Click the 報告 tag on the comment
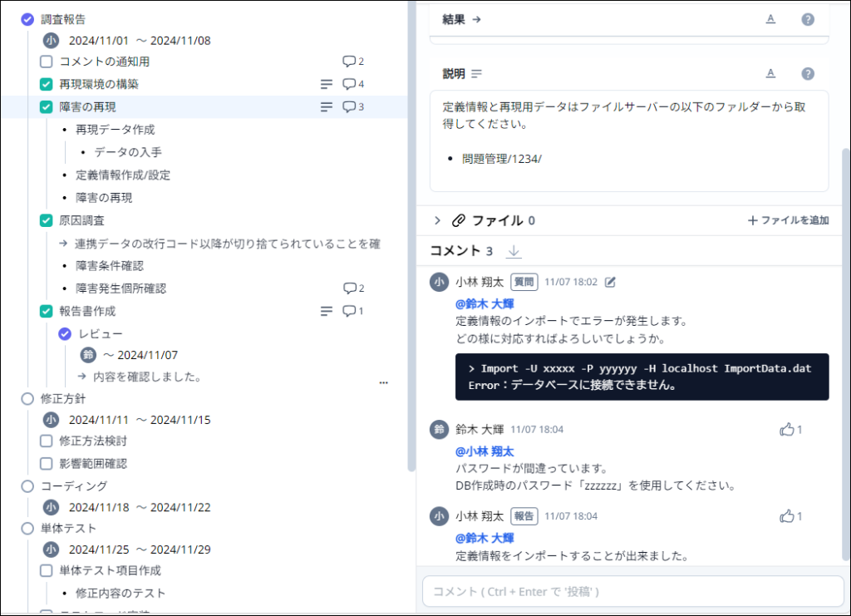Screen dimensions: 851x616 pyautogui.click(x=524, y=516)
